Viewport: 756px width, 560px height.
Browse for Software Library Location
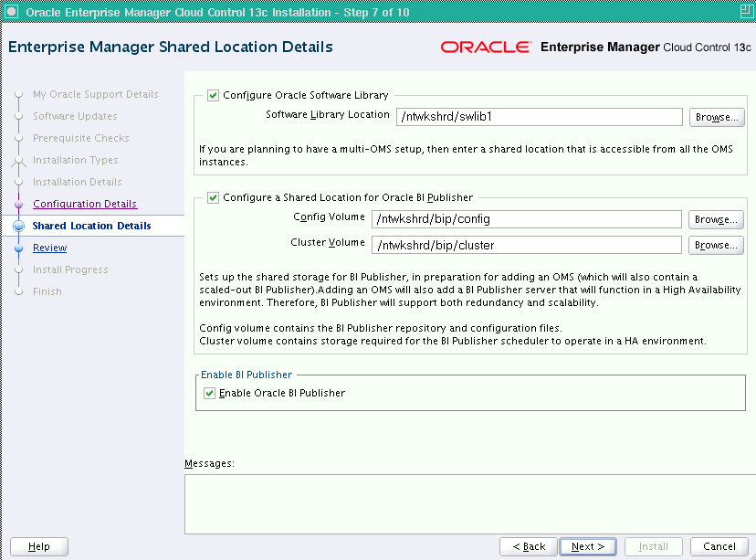717,117
